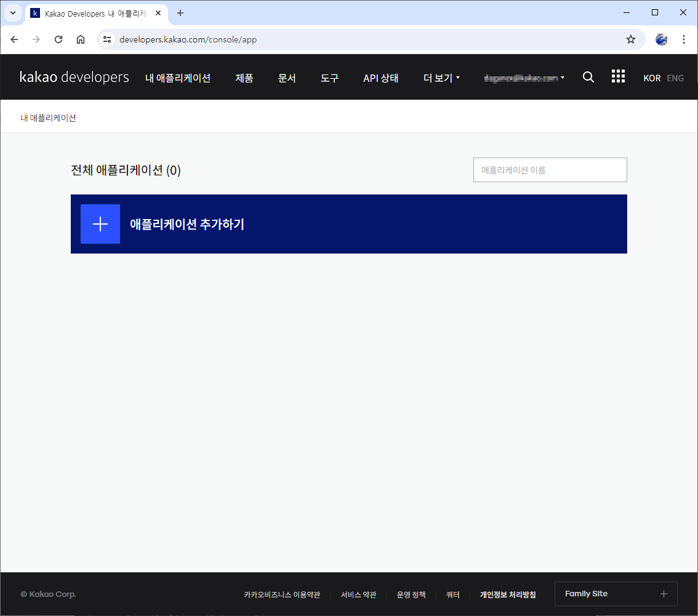698x616 pixels.
Task: Open 운영 정책 footer link
Action: pos(411,594)
